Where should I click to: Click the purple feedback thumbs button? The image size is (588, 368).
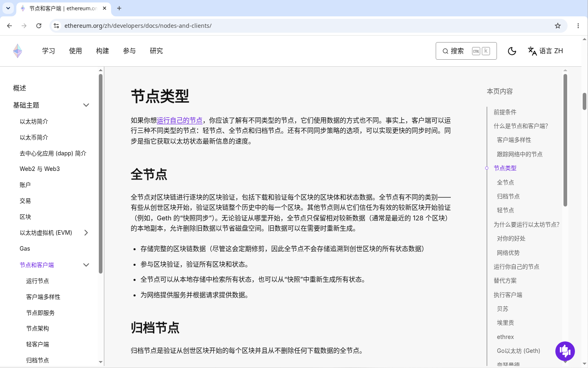click(565, 351)
